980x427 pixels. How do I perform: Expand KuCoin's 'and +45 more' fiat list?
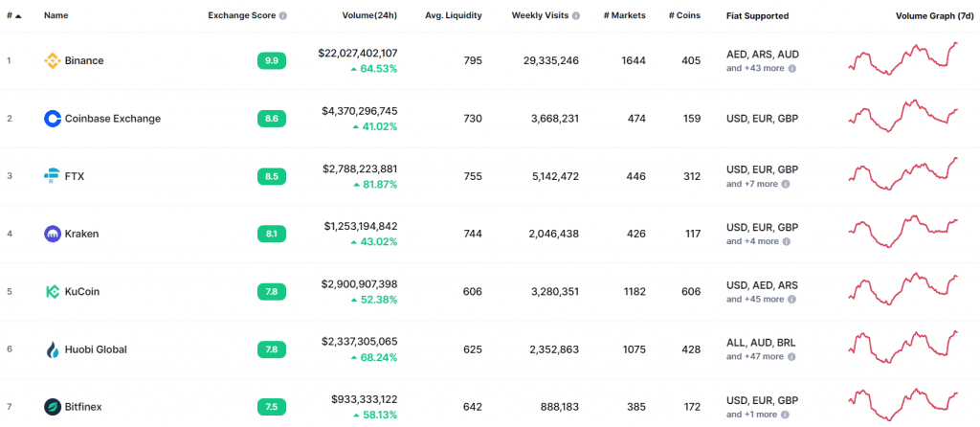755,300
